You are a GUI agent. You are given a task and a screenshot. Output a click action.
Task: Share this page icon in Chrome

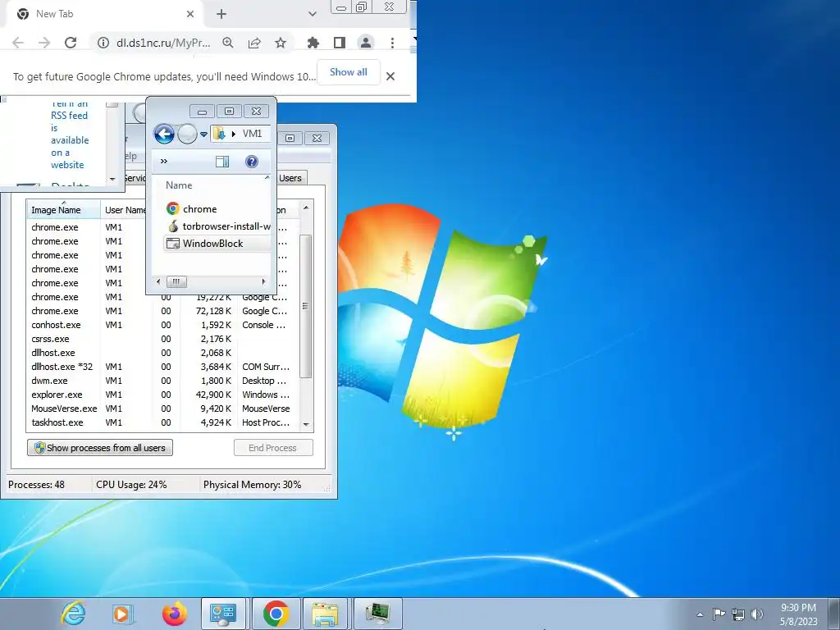(254, 43)
